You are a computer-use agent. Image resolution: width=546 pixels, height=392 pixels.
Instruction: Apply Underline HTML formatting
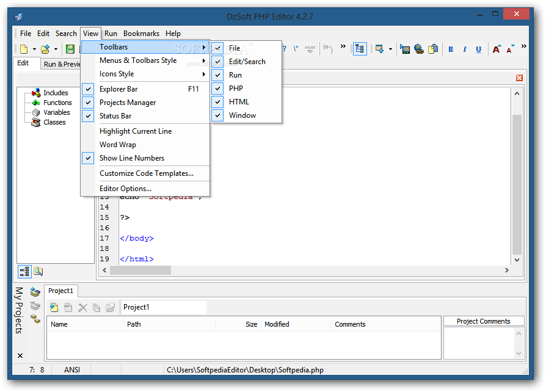pyautogui.click(x=478, y=49)
